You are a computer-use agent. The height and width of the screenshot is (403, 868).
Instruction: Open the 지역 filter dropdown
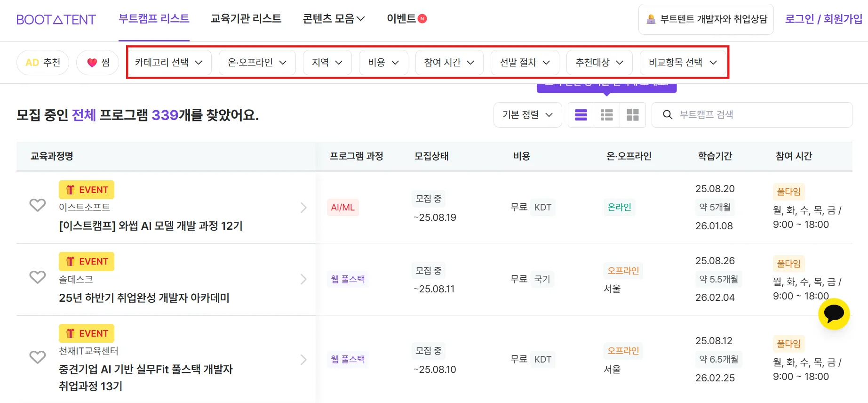pos(327,63)
